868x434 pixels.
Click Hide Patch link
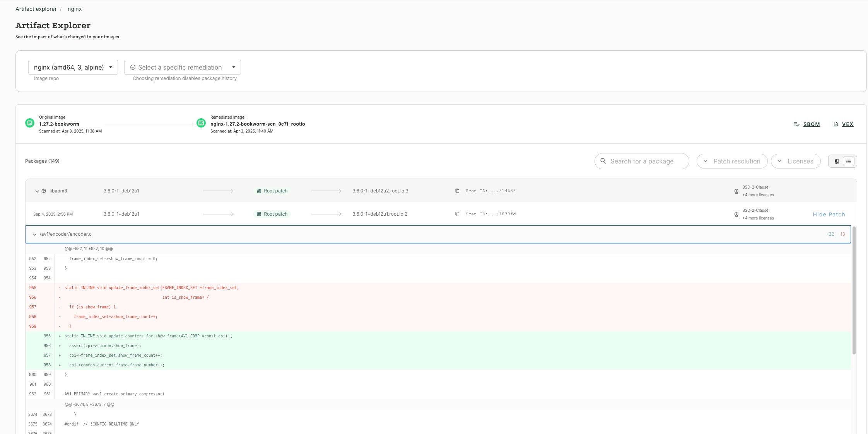(x=829, y=214)
